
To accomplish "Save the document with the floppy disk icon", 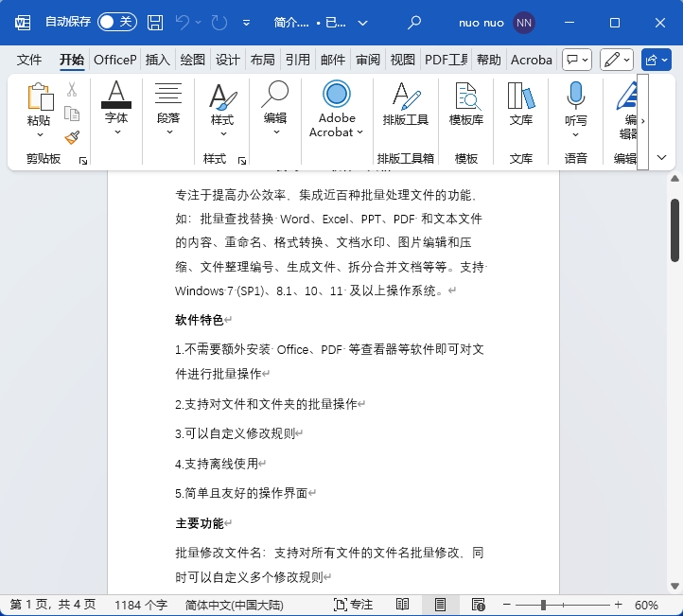I will [x=155, y=22].
